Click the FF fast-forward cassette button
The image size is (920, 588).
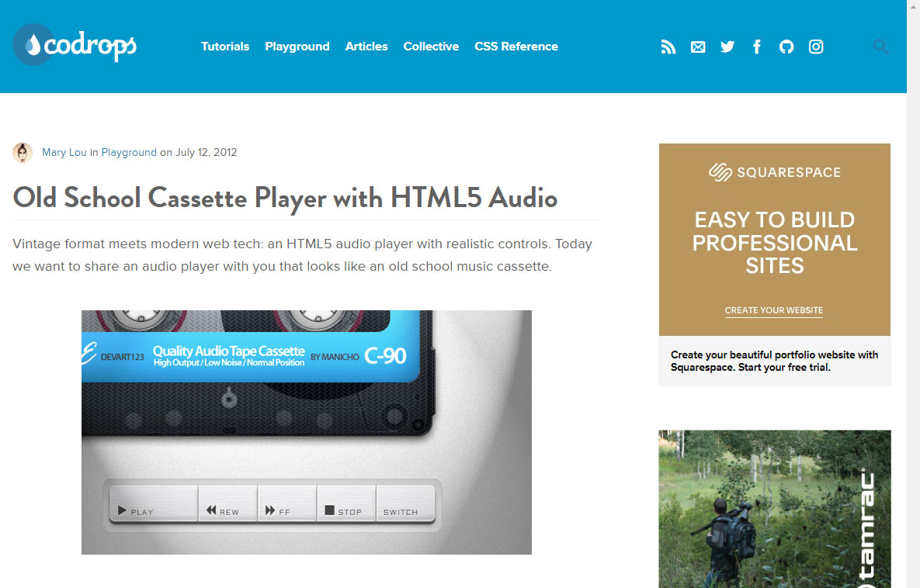287,503
